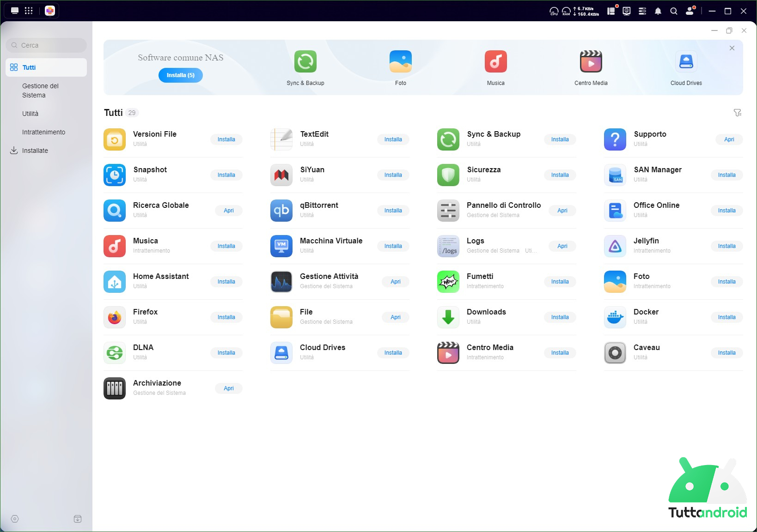
Task: Switch to Intrattenimento category
Action: 46,132
